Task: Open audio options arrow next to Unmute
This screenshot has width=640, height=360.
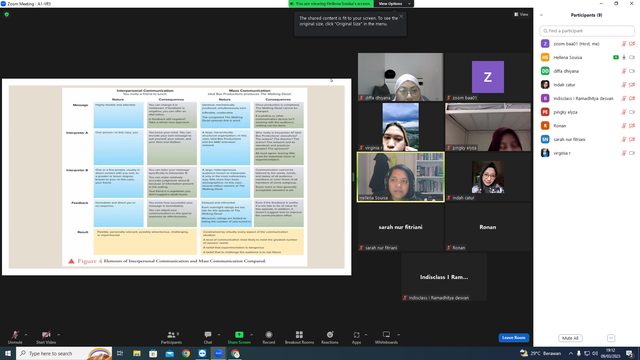Action: pos(26,335)
